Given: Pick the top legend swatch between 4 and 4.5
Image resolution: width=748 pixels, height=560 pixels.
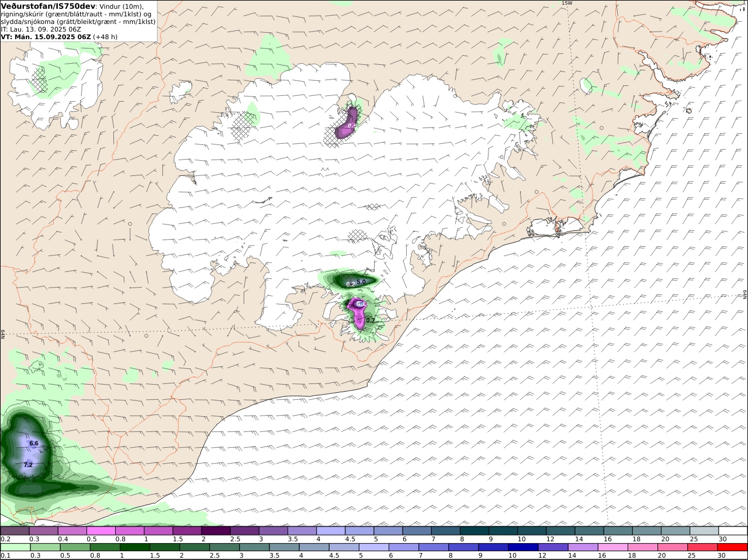Looking at the screenshot, I should (x=331, y=531).
